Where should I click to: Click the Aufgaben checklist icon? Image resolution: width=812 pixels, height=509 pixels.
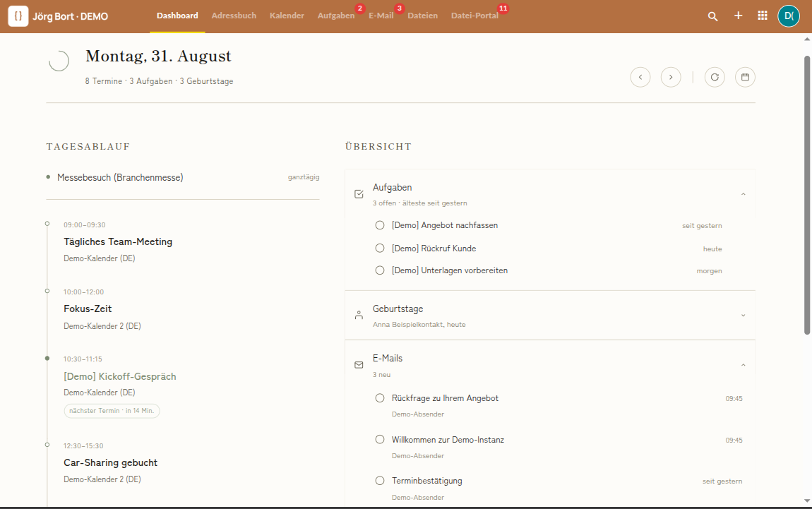click(359, 194)
